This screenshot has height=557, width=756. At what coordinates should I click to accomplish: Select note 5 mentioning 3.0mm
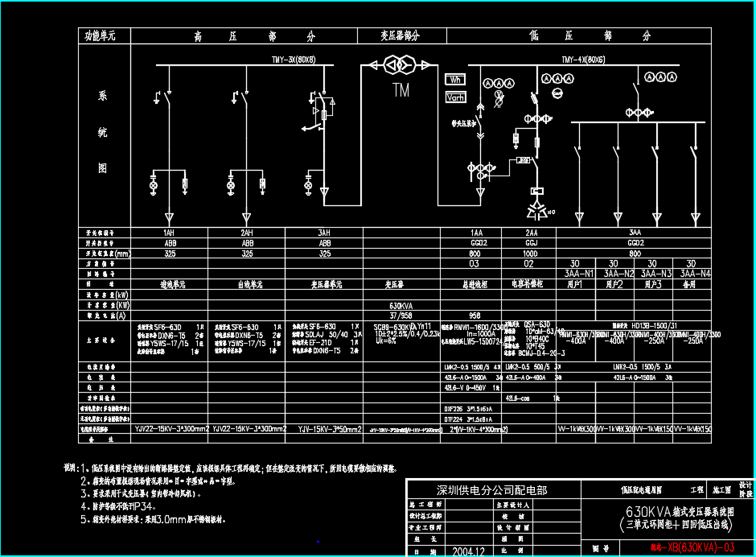coord(153,519)
